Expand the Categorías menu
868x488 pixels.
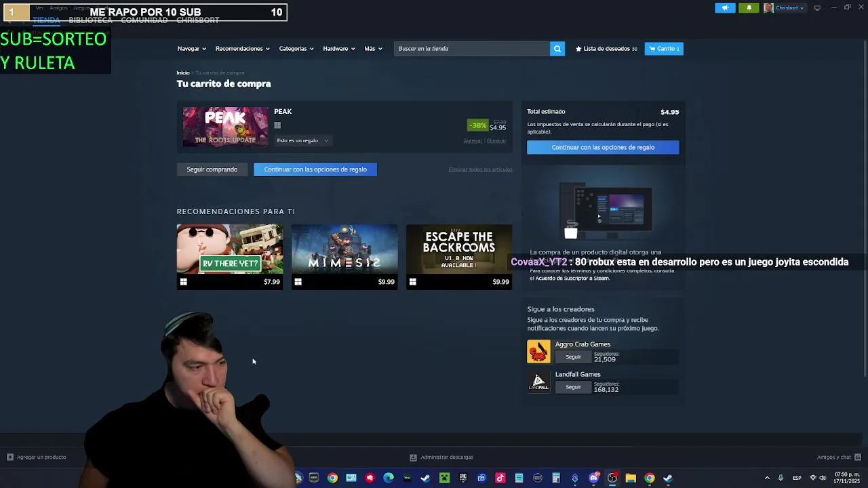pyautogui.click(x=296, y=49)
